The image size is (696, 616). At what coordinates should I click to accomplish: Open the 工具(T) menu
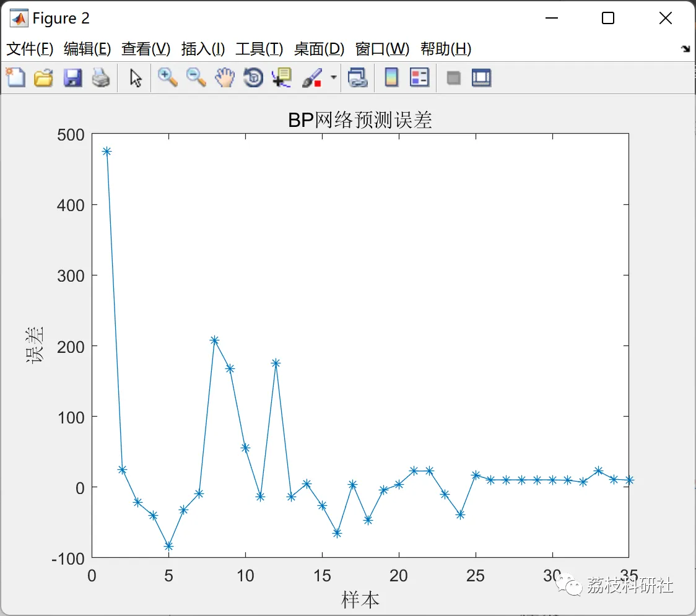tap(259, 49)
